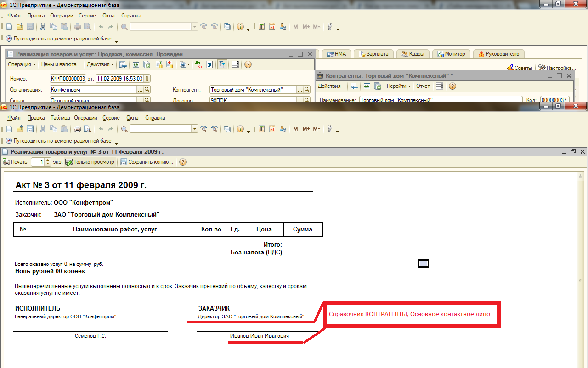Screen dimensions: 588x368
Task: Click Цены и валюта... button
Action: [x=61, y=64]
